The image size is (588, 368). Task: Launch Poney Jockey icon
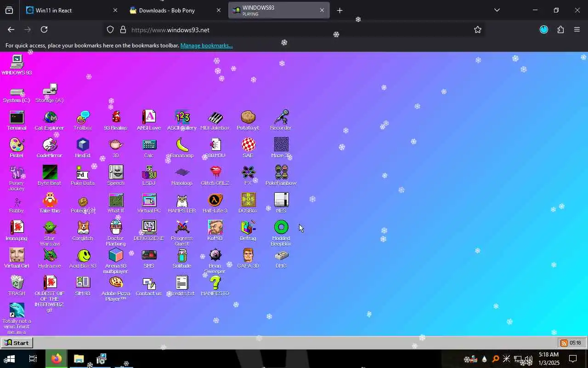tap(17, 178)
